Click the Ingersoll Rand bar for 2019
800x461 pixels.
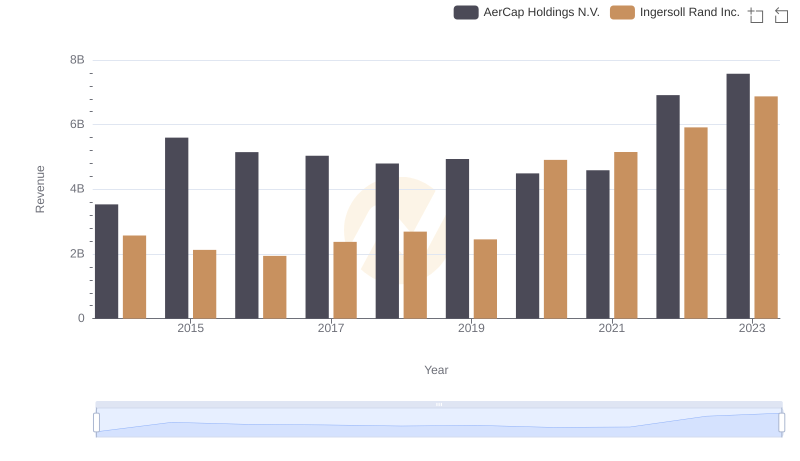[x=485, y=279]
